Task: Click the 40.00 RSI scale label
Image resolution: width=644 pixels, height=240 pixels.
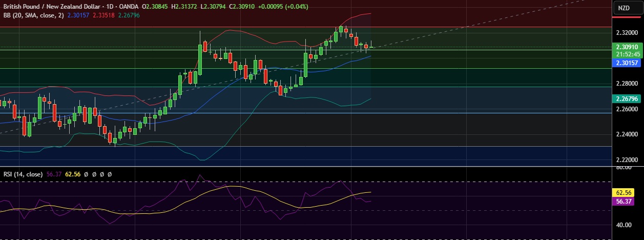Action: point(623,225)
